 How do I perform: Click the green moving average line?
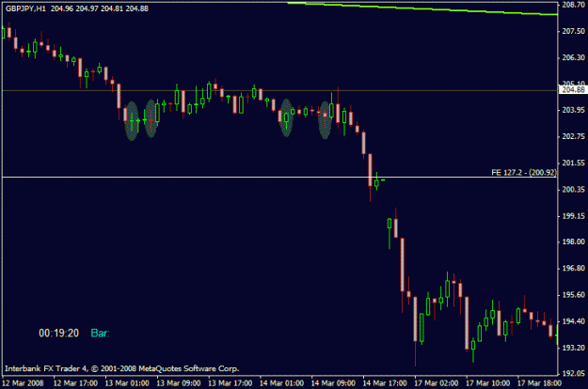[421, 8]
